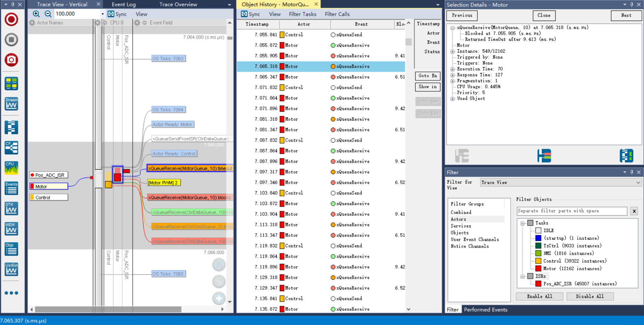This screenshot has height=325, width=644.
Task: Open the overview dashboard icon in sidebar
Action: pyautogui.click(x=11, y=83)
